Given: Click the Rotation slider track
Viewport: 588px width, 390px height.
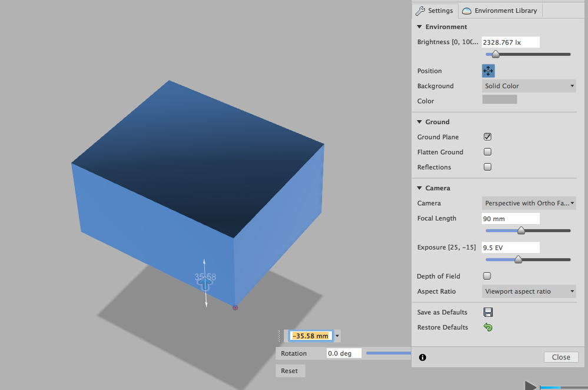Looking at the screenshot, I should [388, 353].
